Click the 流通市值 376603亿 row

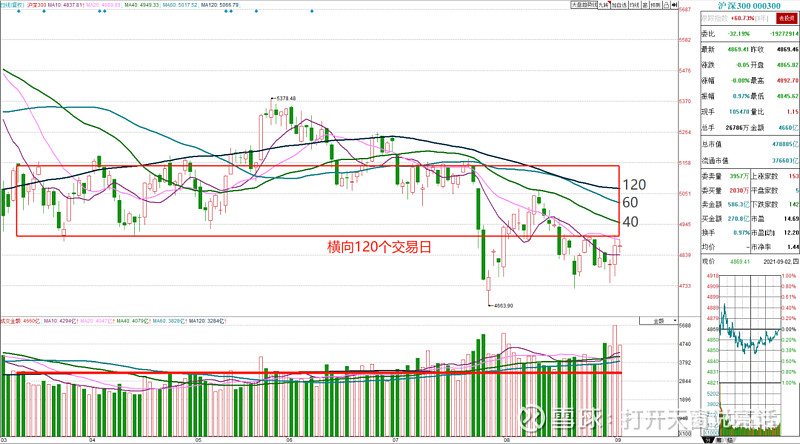749,160
